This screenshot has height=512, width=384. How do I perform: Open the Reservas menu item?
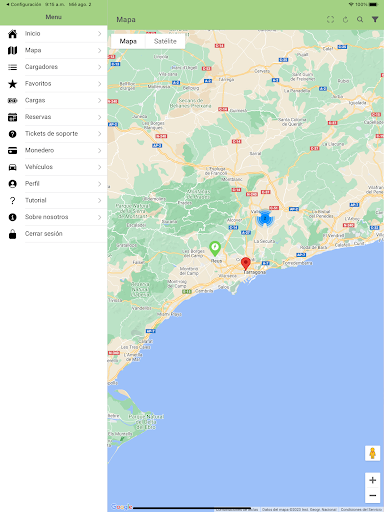tap(54, 117)
